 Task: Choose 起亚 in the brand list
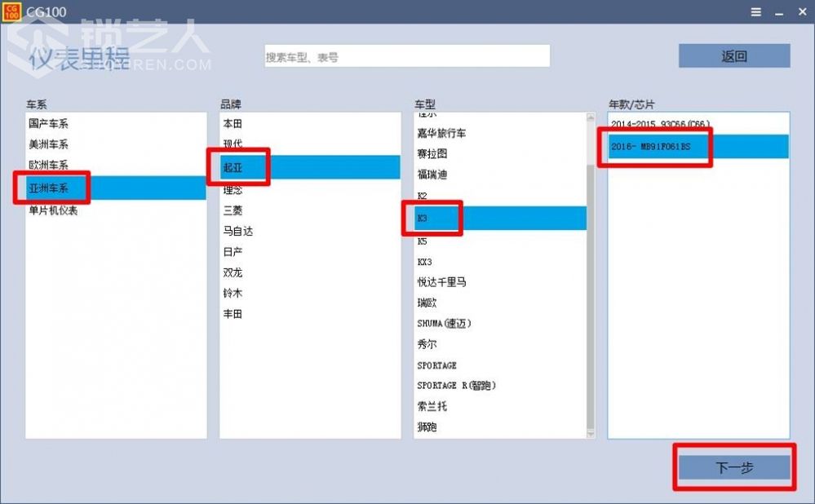point(310,167)
